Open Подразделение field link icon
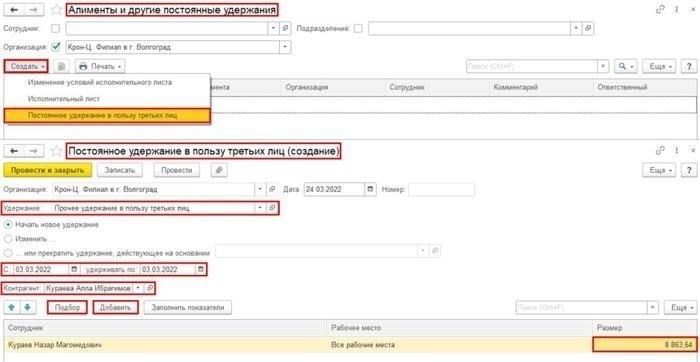Viewport: 700px width, 362px height. (588, 29)
